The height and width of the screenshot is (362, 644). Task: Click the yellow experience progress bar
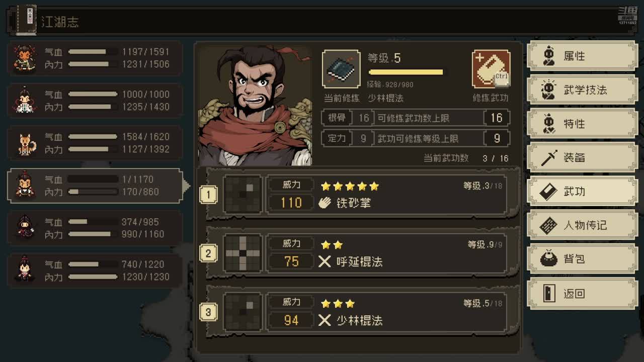pyautogui.click(x=406, y=72)
